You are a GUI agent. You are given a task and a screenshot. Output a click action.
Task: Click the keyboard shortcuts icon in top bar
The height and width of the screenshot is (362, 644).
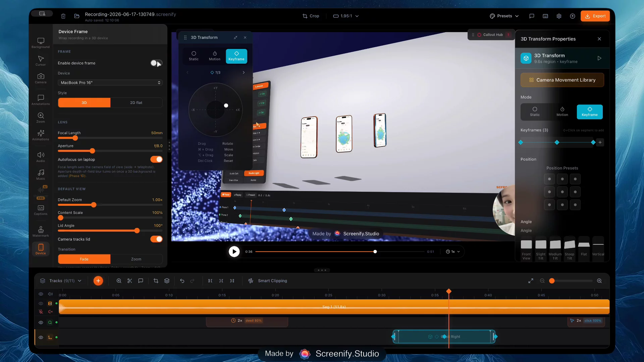coord(545,16)
